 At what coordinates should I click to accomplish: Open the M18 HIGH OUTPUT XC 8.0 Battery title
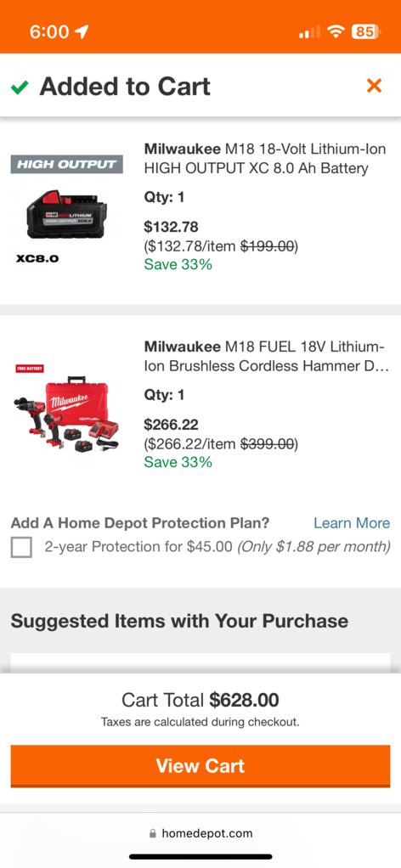coord(265,158)
